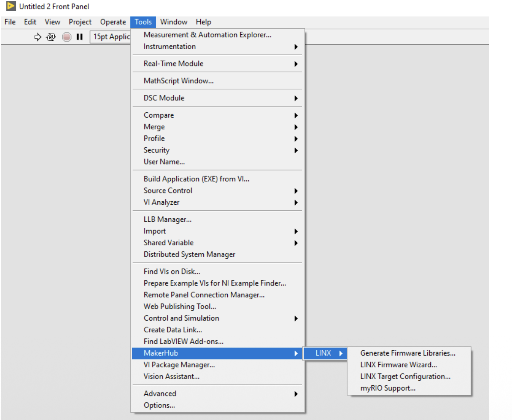Expand the Security submenu

[218, 150]
